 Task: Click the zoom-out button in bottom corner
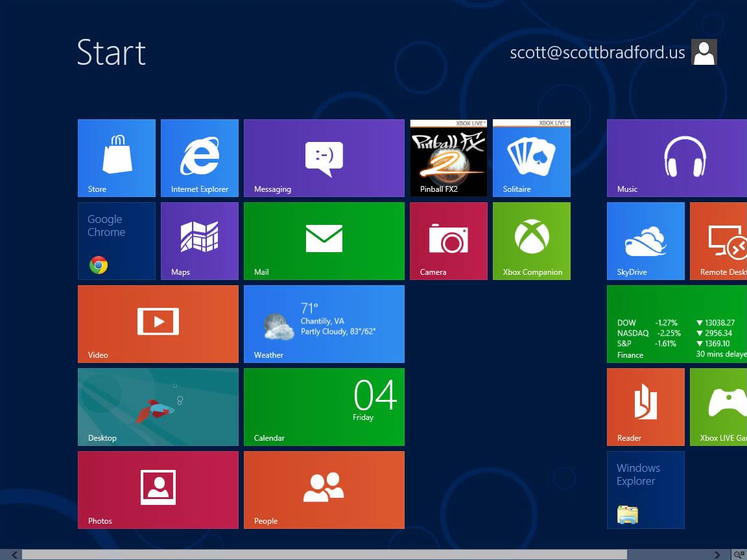(739, 555)
